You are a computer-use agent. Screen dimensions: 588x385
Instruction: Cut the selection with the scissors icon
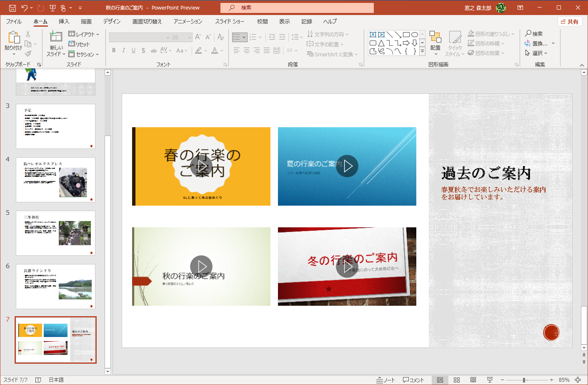point(28,34)
